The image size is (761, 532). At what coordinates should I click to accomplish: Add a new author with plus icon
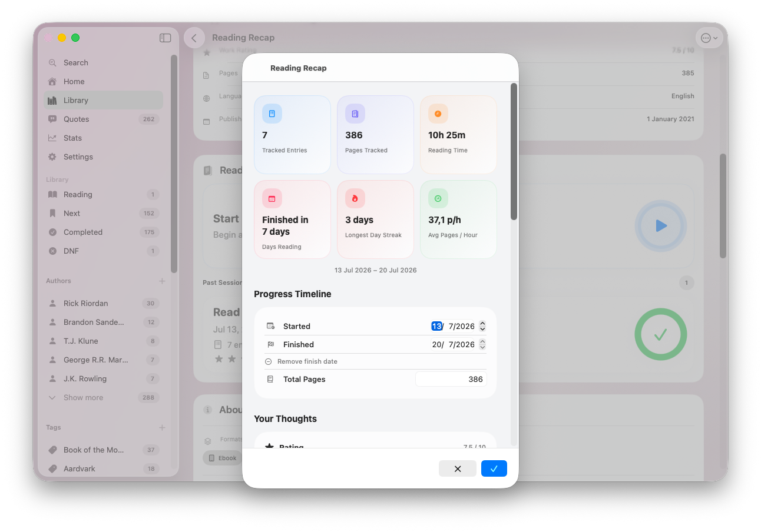click(x=162, y=281)
